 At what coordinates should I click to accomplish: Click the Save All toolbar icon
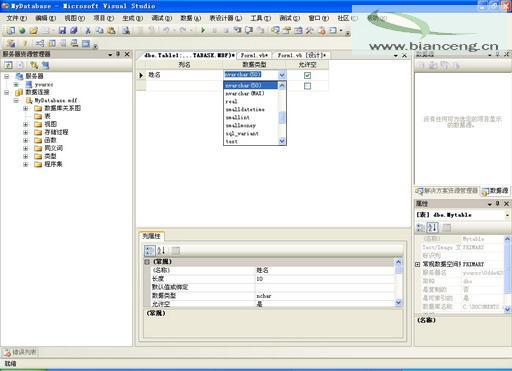(74, 31)
